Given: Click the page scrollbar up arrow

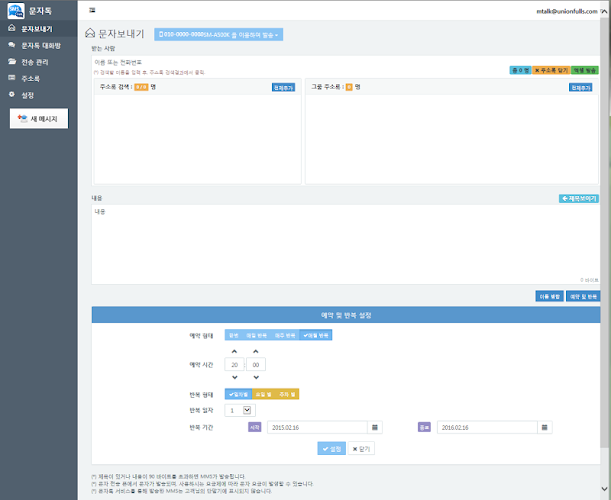Looking at the screenshot, I should (604, 11).
